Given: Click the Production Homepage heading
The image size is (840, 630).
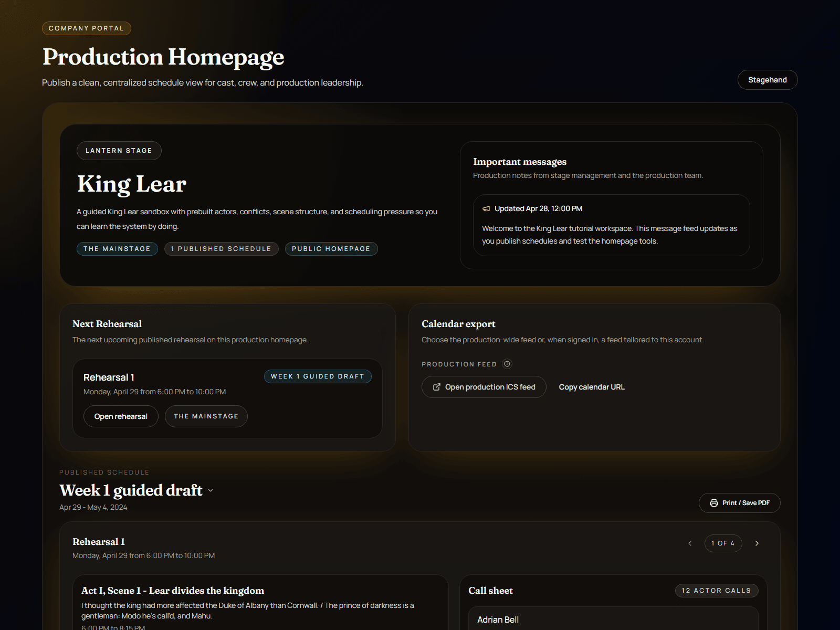Looking at the screenshot, I should pos(163,57).
